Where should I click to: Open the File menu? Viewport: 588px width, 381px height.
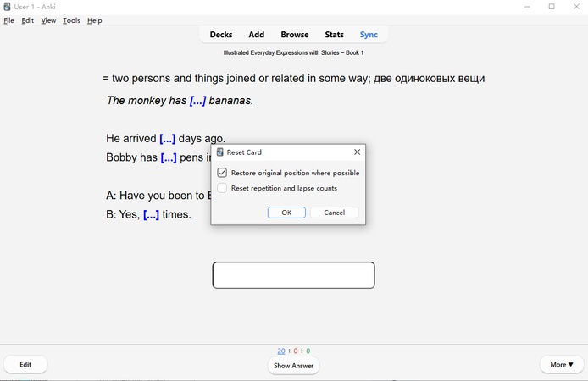click(x=9, y=20)
